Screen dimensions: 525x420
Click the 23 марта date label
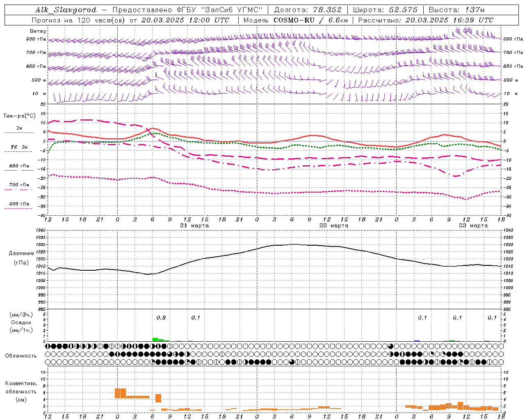(x=473, y=226)
